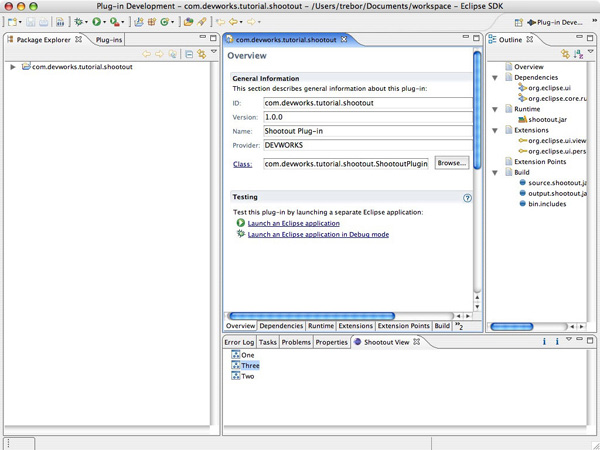The height and width of the screenshot is (450, 600).
Task: Open the Extension Points editor tab
Action: [404, 326]
